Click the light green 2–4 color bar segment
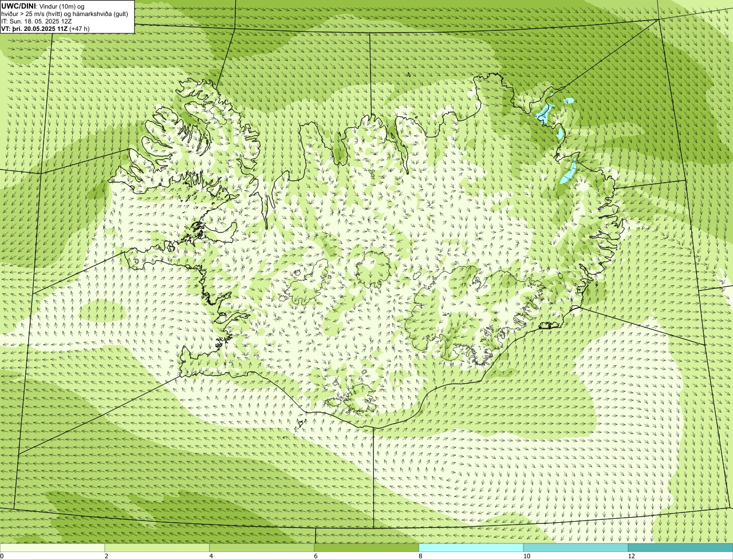The width and height of the screenshot is (733, 560). 157,547
